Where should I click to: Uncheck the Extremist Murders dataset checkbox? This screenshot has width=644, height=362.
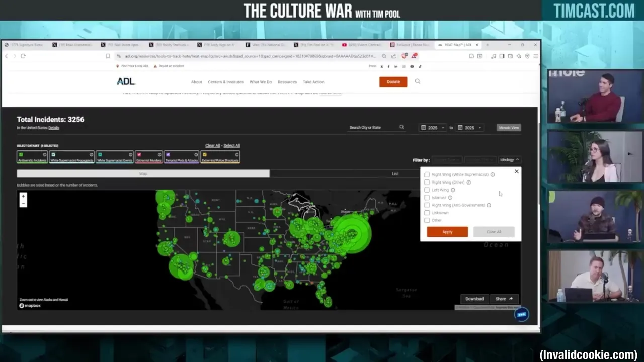pyautogui.click(x=139, y=155)
